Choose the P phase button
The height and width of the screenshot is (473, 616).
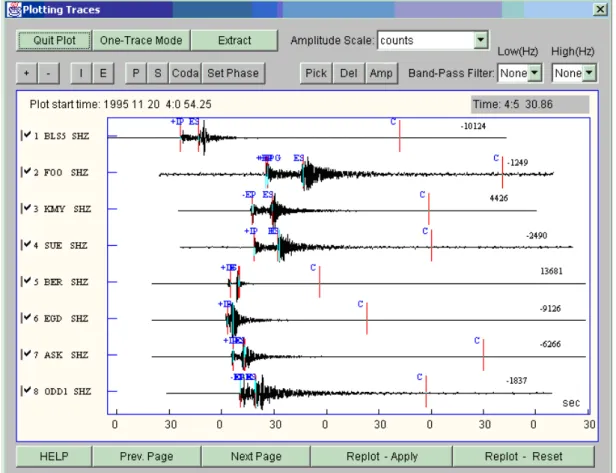coord(136,73)
